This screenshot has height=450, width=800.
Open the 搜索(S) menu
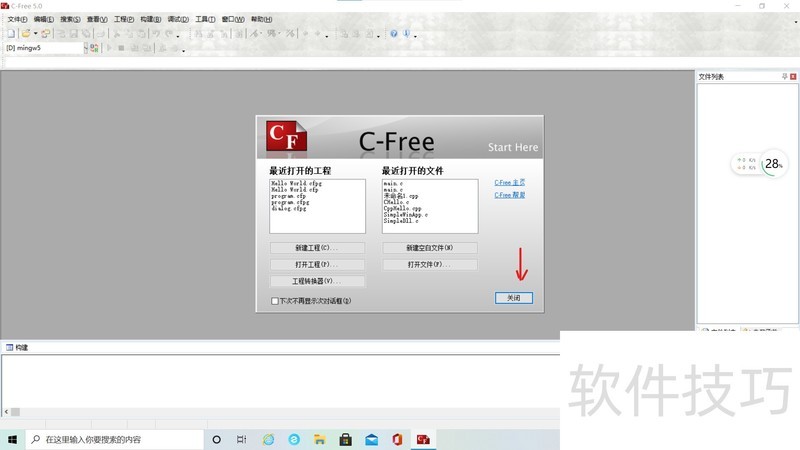70,19
